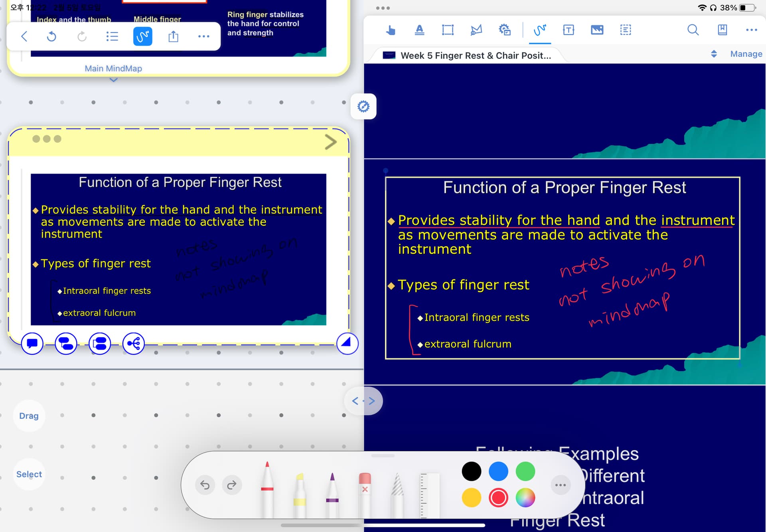Screen dimensions: 766x532
Task: Switch to Select mode
Action: point(29,474)
